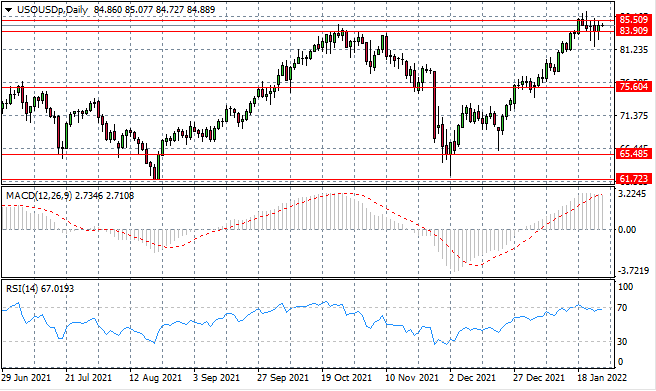Select the 65.485 red price label
Screen dimensions: 656x391
click(x=634, y=153)
